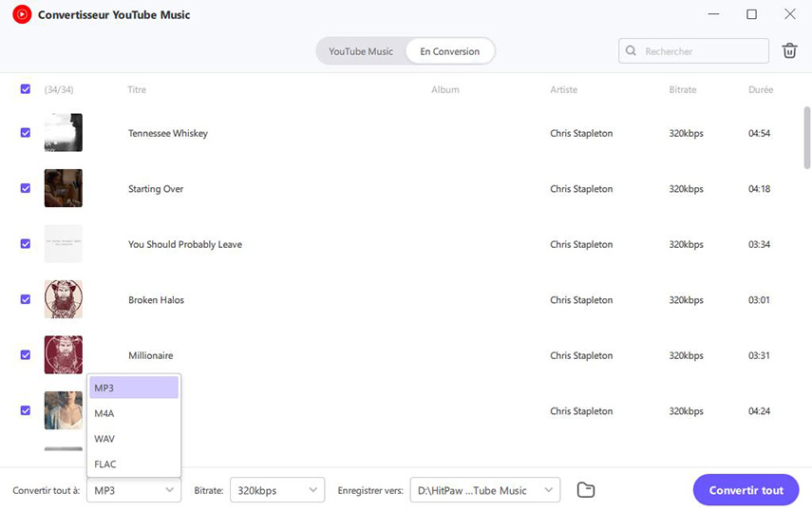The image size is (812, 512).
Task: Uncheck the select-all checkbox in header
Action: click(x=26, y=89)
